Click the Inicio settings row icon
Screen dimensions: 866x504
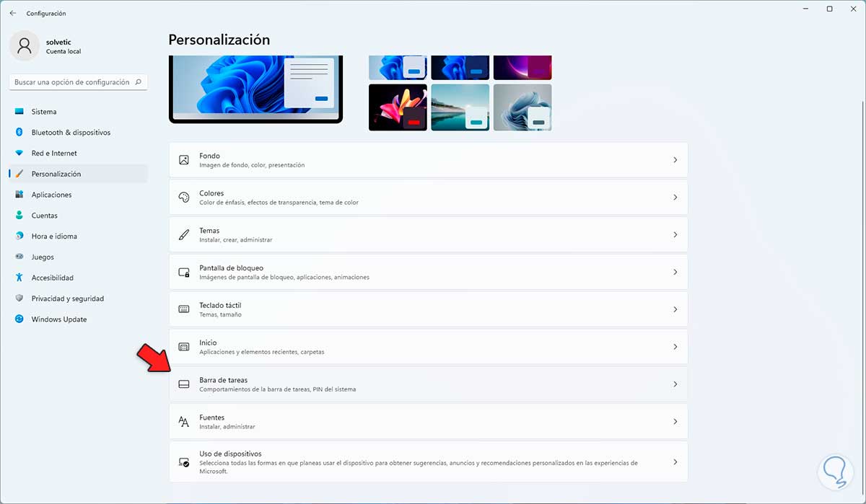click(x=184, y=347)
